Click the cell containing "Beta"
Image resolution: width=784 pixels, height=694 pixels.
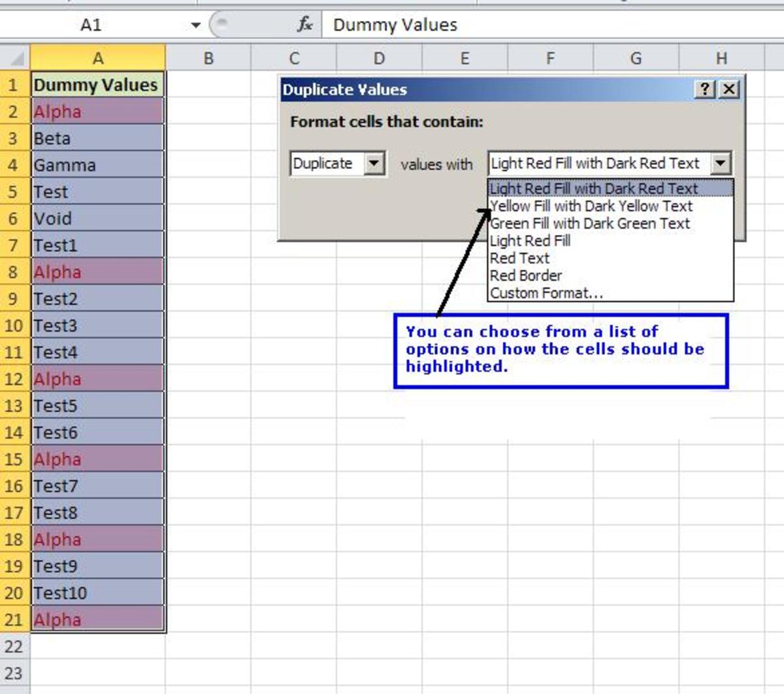tap(98, 138)
